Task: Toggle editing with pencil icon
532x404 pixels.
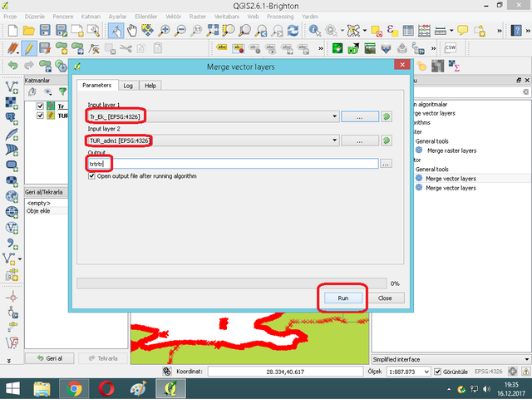Action: click(29, 48)
